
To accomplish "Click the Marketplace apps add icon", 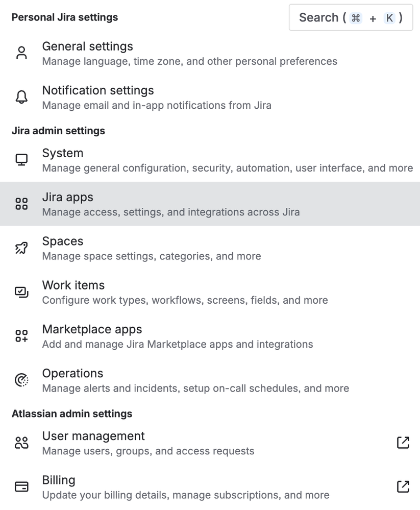I will coord(21,335).
